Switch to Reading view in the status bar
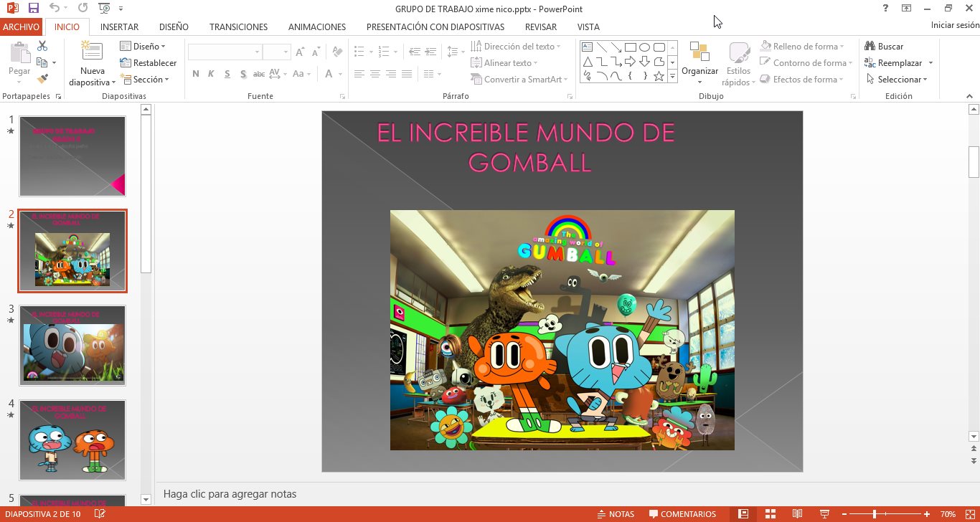 coord(797,514)
